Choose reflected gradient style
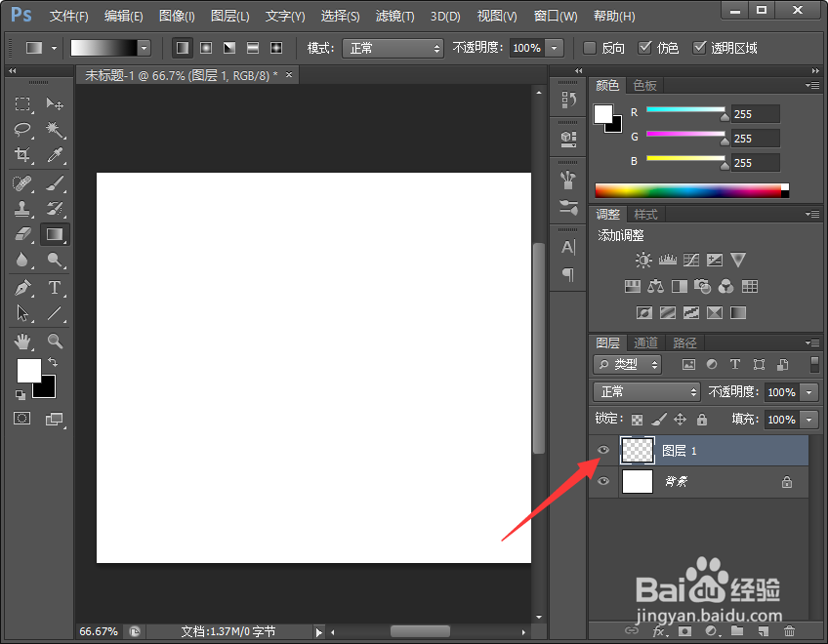828x644 pixels. tap(253, 48)
